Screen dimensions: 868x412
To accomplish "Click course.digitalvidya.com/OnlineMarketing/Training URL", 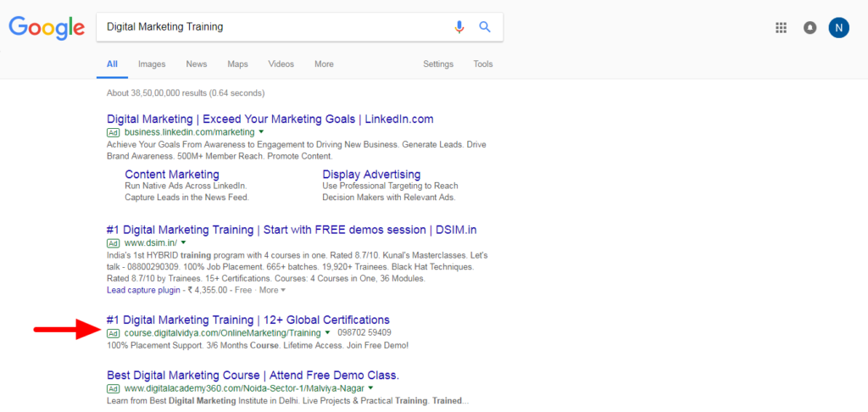I will (x=223, y=333).
